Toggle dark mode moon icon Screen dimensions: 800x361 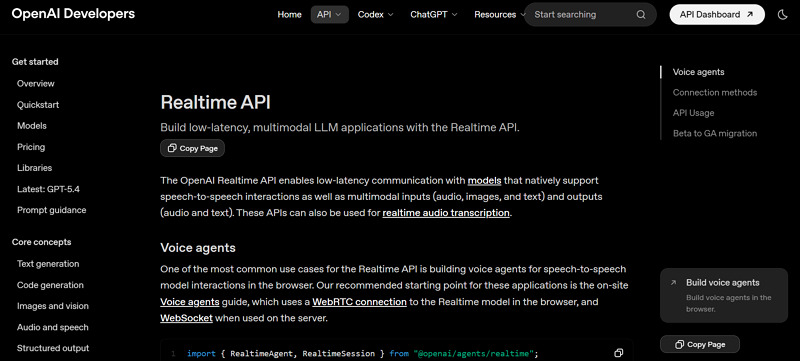tap(783, 15)
